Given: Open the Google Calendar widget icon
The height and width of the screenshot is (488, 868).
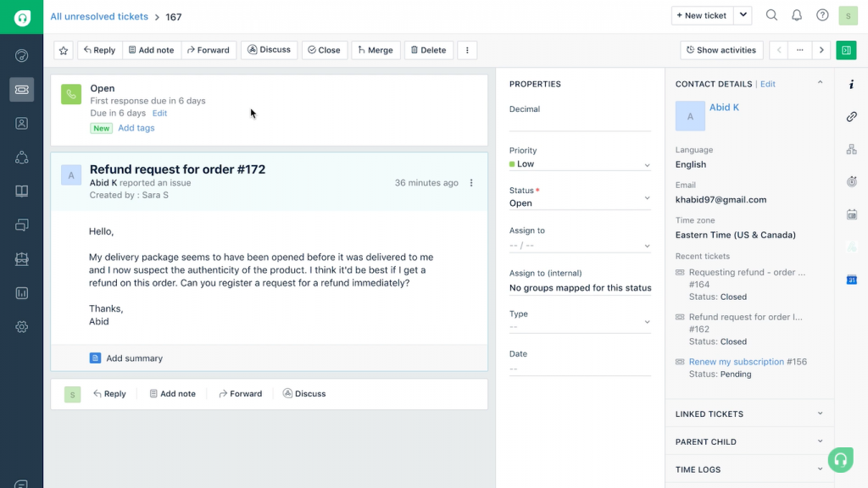Looking at the screenshot, I should coord(852,280).
